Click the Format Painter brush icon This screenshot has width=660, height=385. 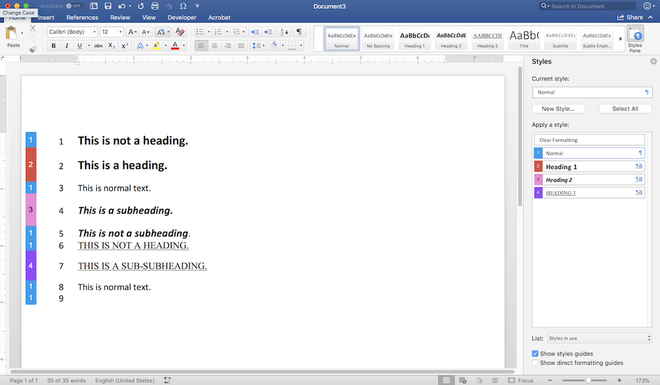[33, 49]
